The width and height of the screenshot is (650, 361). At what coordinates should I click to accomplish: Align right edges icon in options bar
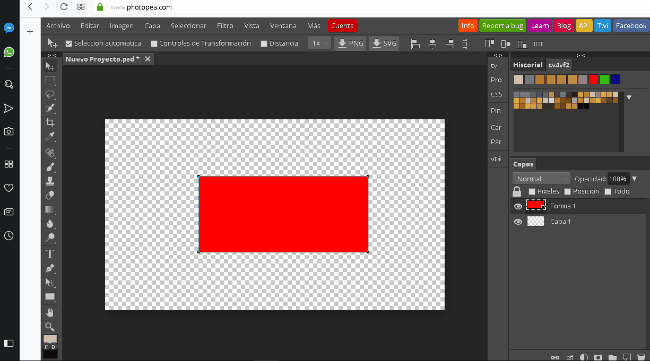click(x=449, y=44)
